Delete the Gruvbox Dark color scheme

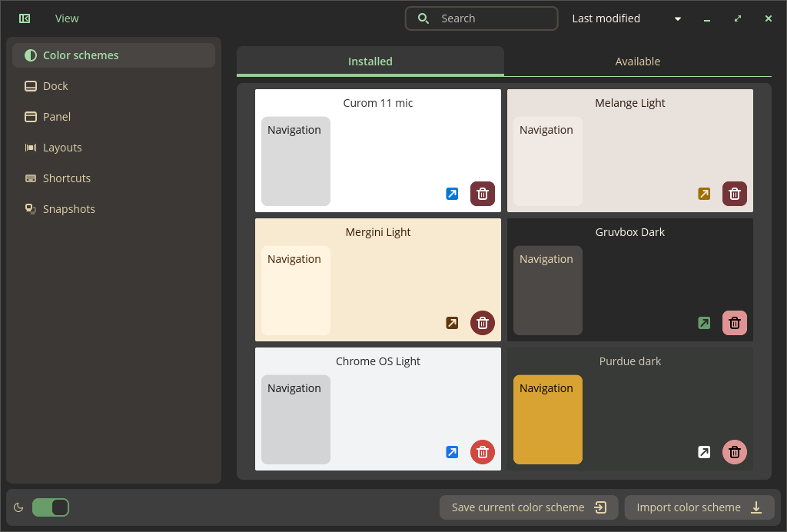pos(735,323)
